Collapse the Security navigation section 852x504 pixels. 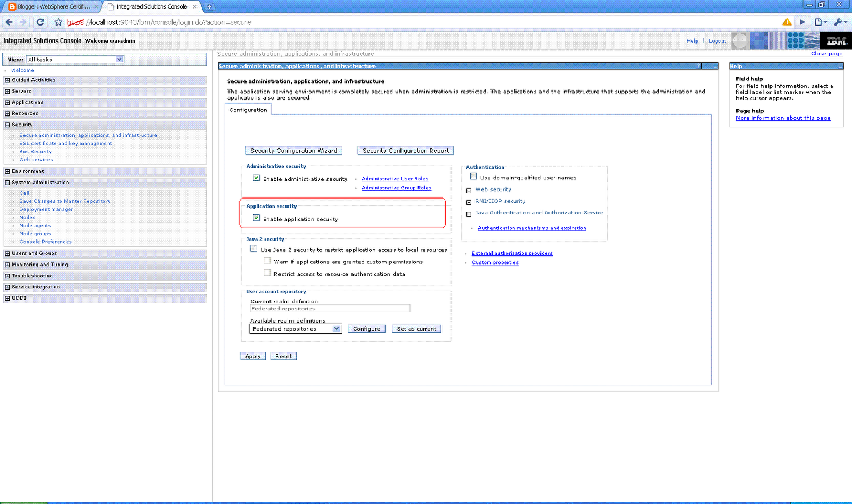pyautogui.click(x=7, y=125)
